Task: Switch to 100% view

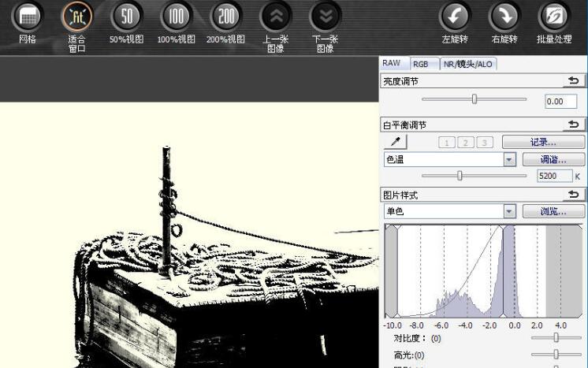Action: click(176, 17)
